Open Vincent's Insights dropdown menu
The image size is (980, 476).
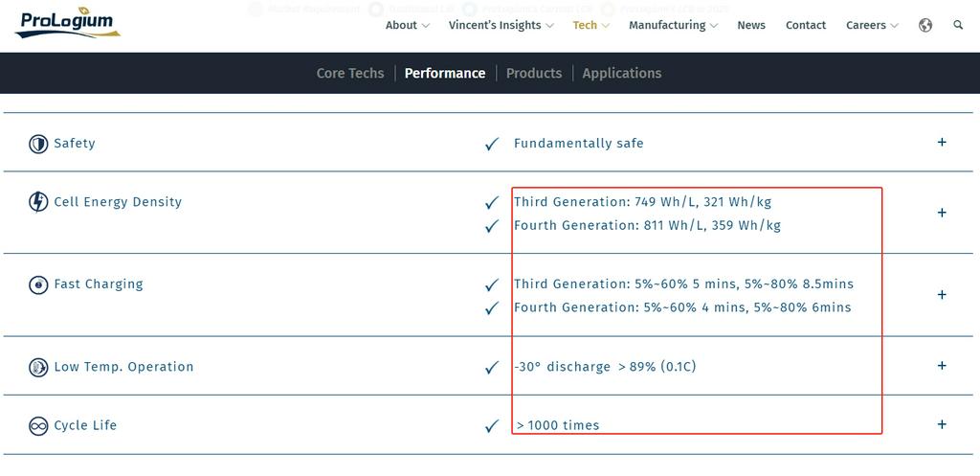(x=501, y=26)
